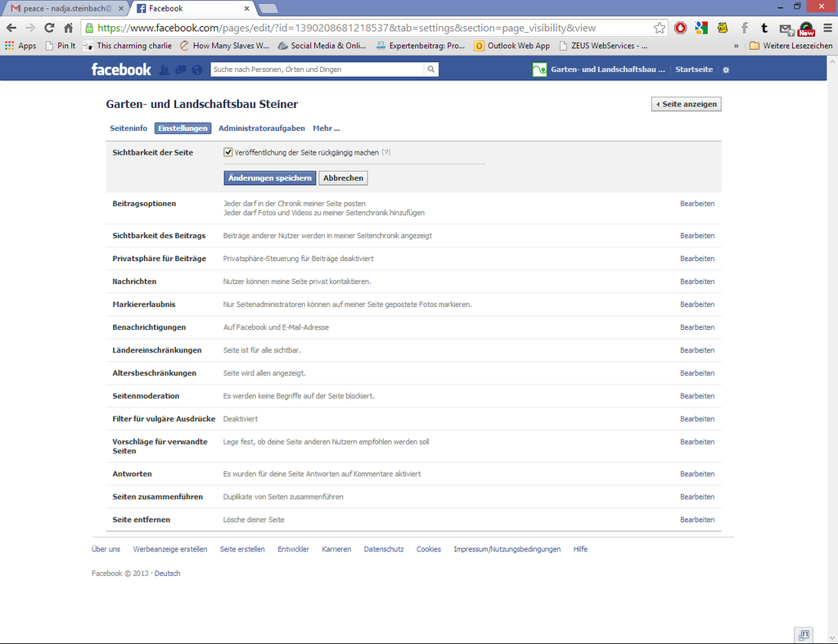
Task: Open chat panel icon at bottom right
Action: [804, 635]
